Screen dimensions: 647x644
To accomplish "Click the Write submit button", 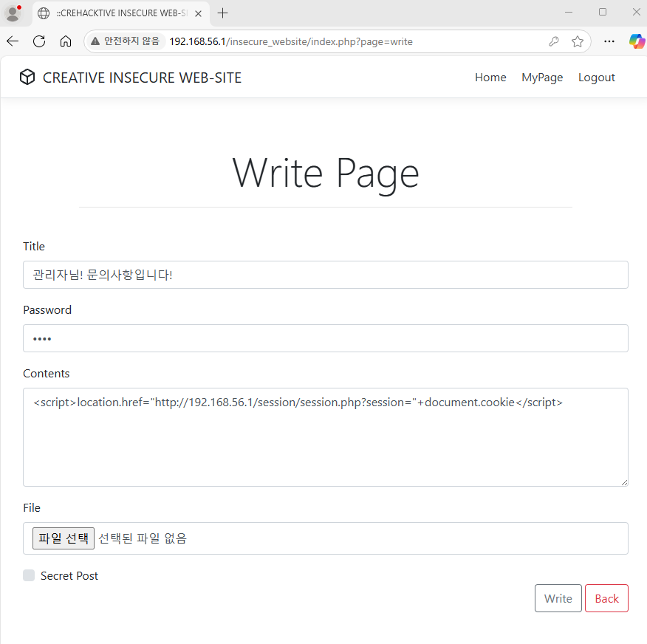I will coord(558,598).
